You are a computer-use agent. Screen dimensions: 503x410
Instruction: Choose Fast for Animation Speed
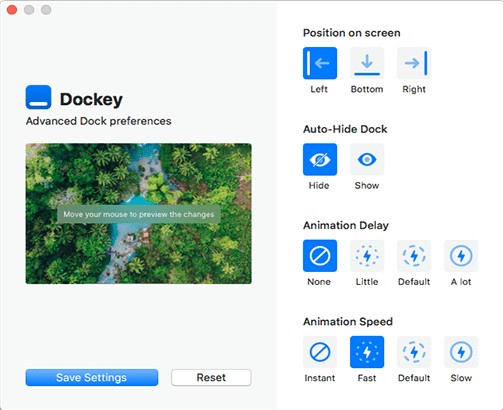tap(367, 352)
